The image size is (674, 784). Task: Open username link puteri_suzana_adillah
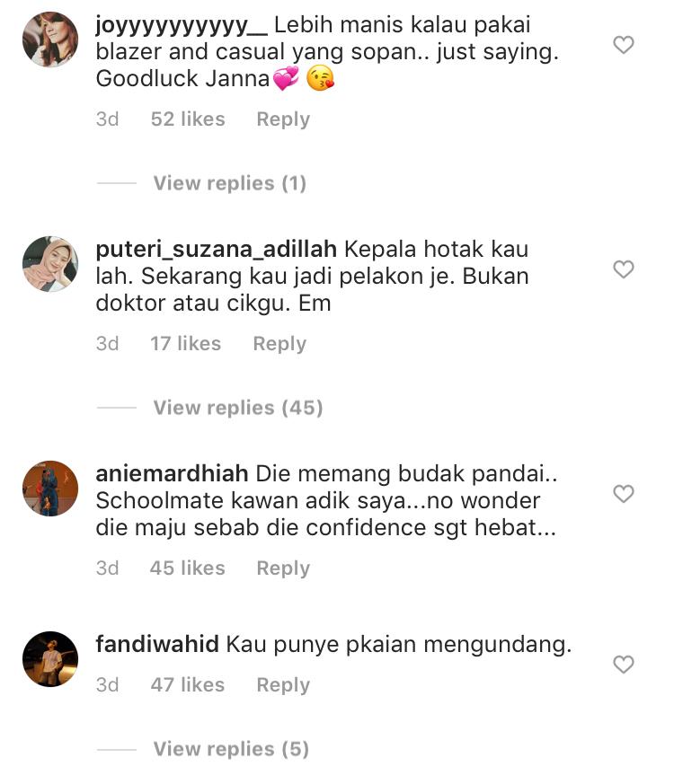coord(217,250)
